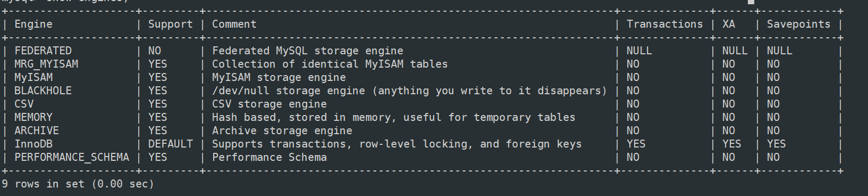Click the NO support value for FEDERATED
Viewport: 868px width, 196px height.
(154, 51)
